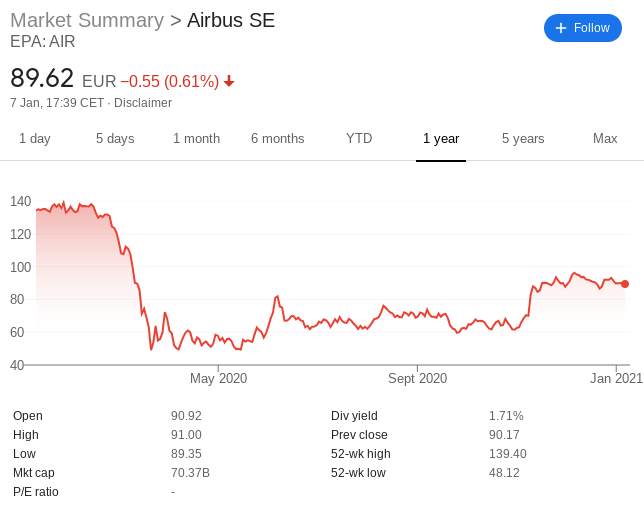644x510 pixels.
Task: Click the plus icon in Follow button
Action: (x=561, y=28)
